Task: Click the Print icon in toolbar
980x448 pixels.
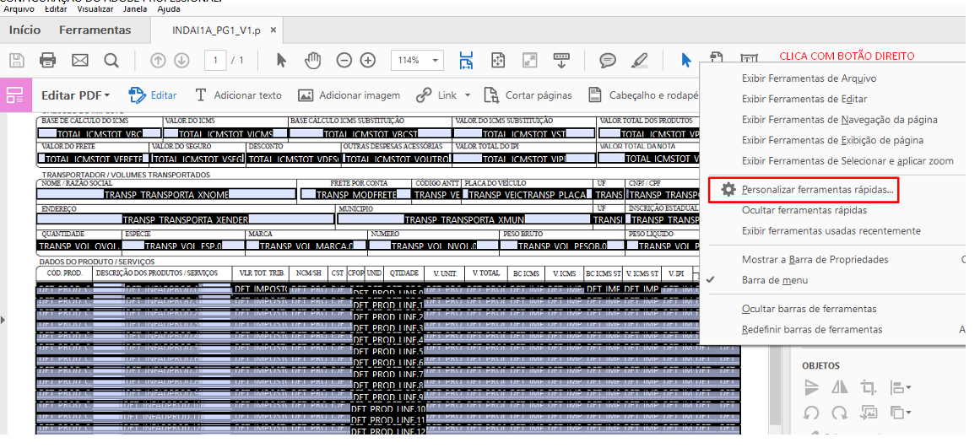Action: [48, 60]
